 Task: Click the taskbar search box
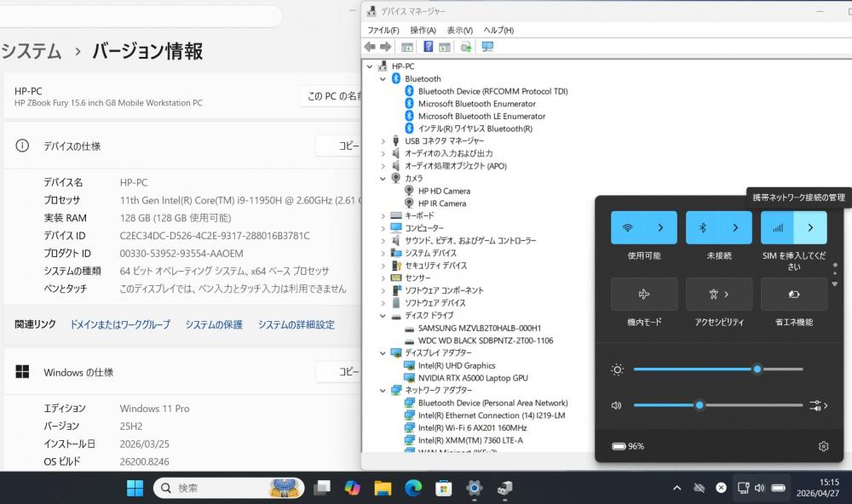tap(228, 489)
